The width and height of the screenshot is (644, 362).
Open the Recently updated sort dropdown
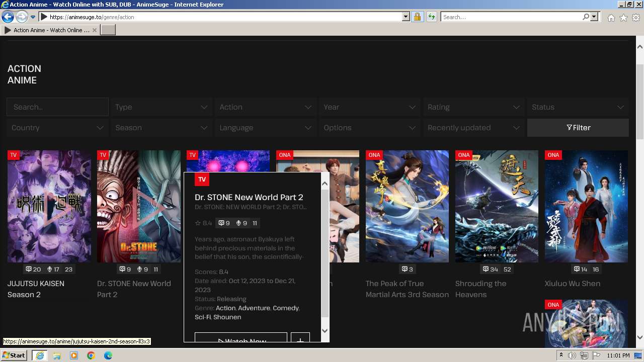474,128
